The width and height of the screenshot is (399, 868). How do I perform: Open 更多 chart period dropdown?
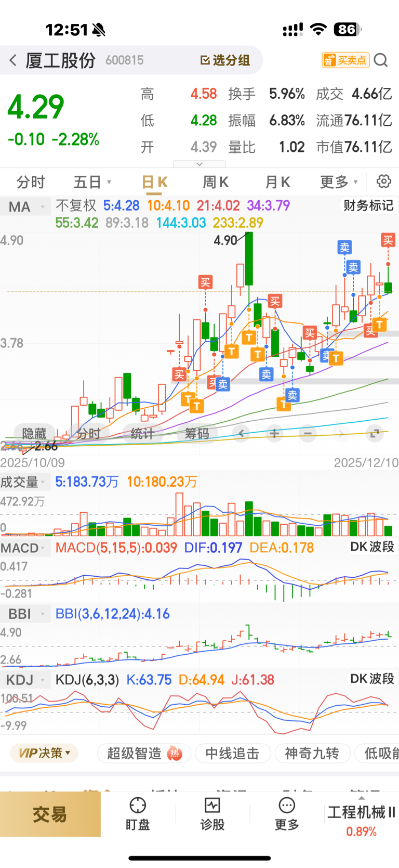[x=339, y=182]
